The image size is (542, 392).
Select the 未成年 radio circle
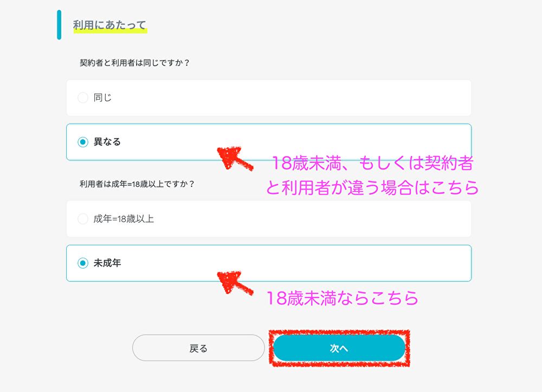[82, 264]
